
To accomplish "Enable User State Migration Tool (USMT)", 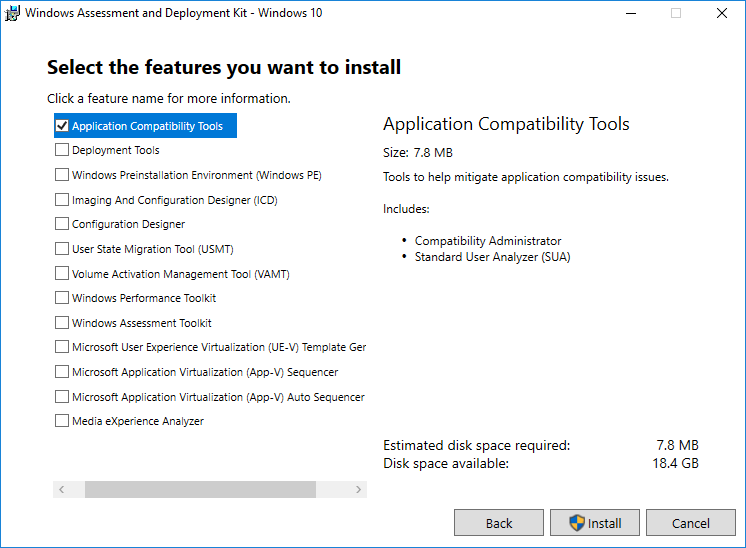I will [x=62, y=249].
